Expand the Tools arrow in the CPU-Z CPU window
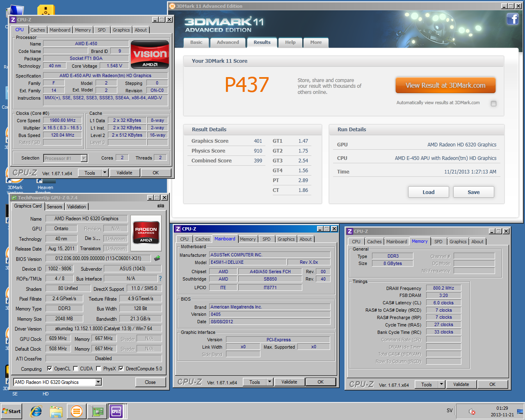The height and width of the screenshot is (420, 525). pyautogui.click(x=105, y=173)
